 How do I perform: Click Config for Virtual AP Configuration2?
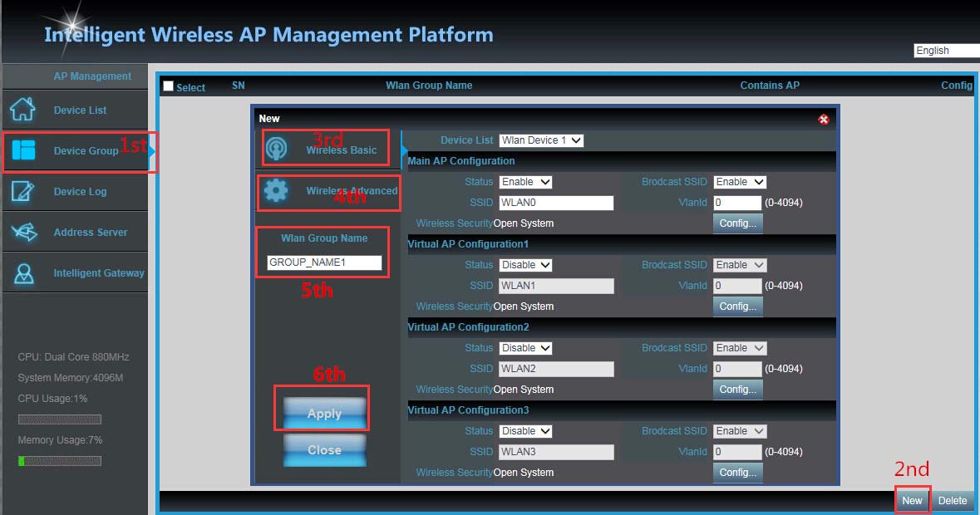click(x=737, y=389)
